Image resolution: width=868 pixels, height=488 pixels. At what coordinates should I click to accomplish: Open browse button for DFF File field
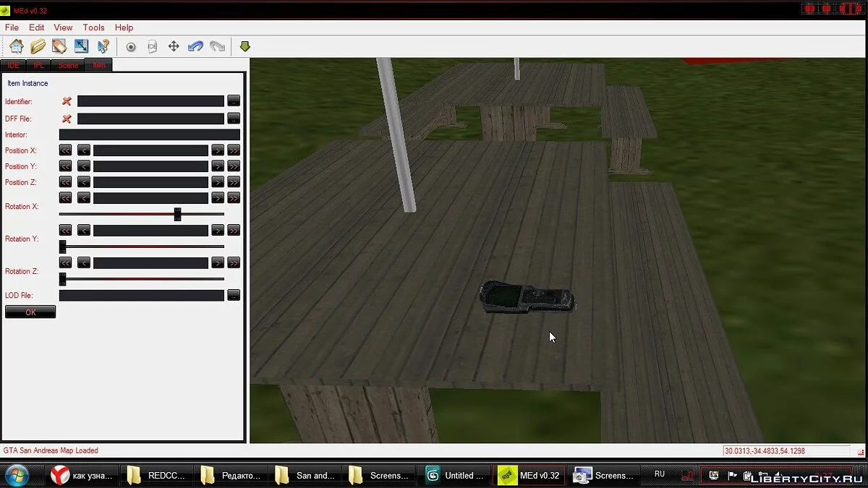pyautogui.click(x=233, y=119)
